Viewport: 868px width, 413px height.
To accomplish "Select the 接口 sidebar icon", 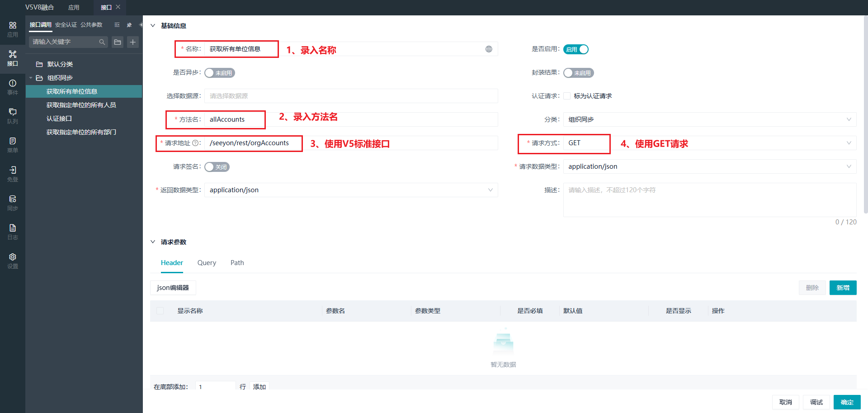I will (13, 58).
